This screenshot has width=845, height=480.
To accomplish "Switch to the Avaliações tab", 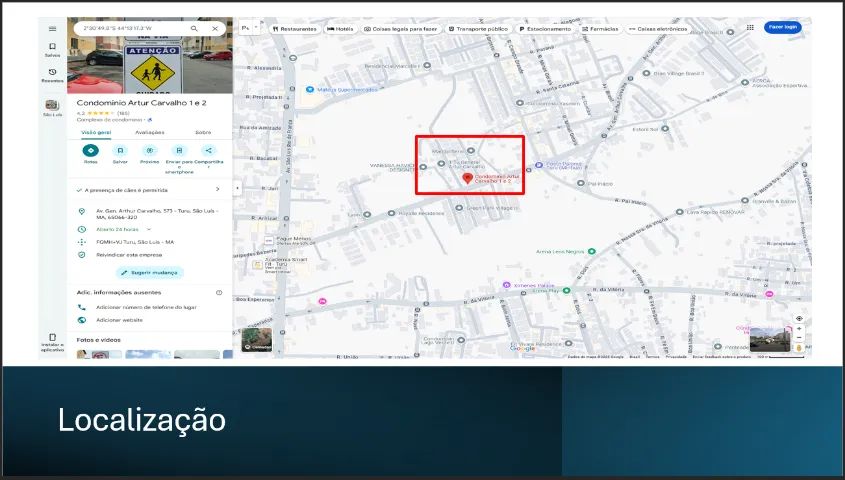I will (150, 132).
